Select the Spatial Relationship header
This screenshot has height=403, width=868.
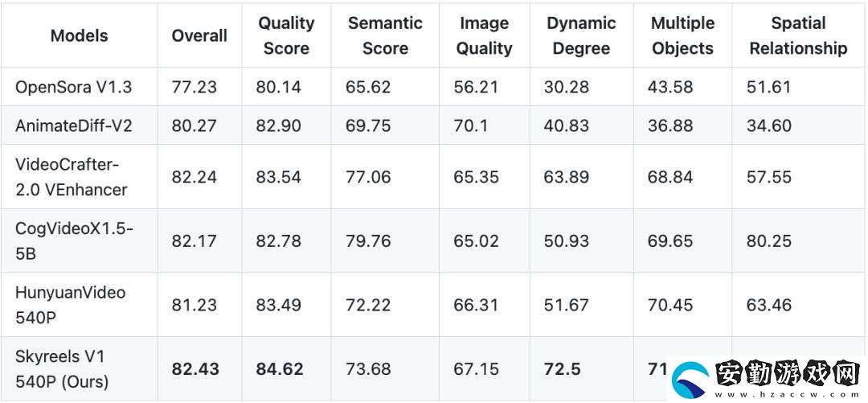pos(798,35)
